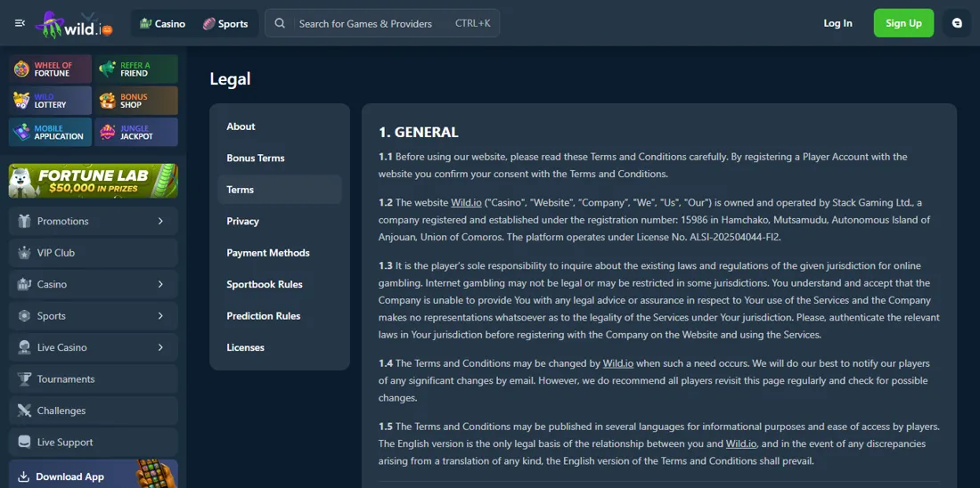Go to Sports from the header
This screenshot has width=980, height=488.
[225, 24]
